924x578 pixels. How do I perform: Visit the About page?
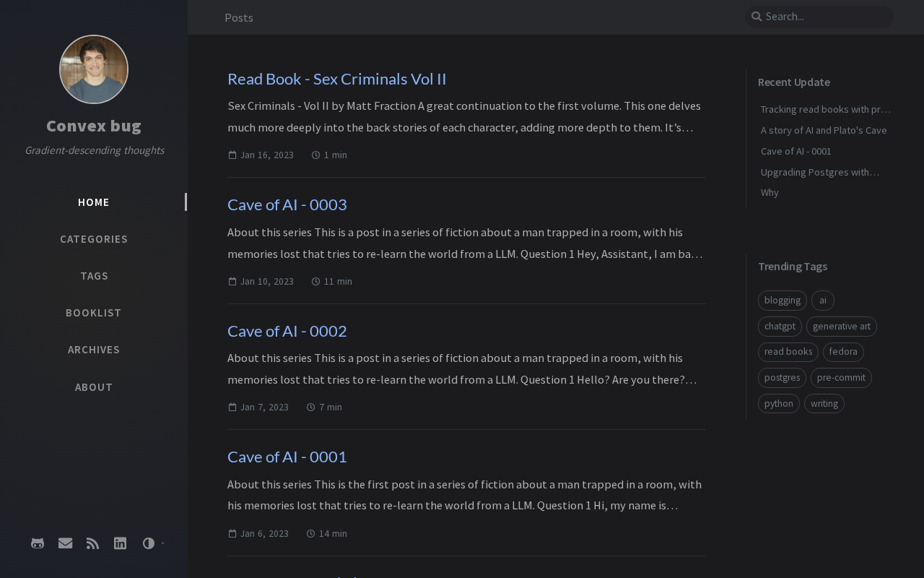(94, 387)
